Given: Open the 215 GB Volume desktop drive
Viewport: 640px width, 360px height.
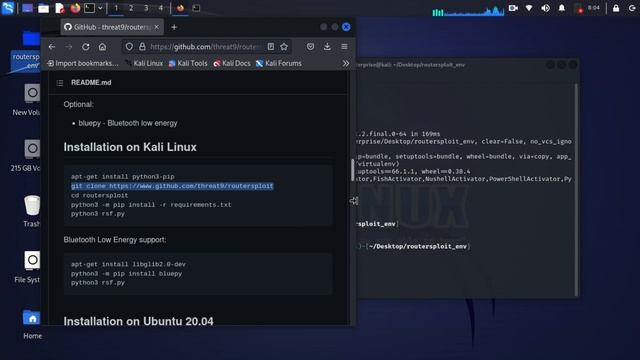Looking at the screenshot, I should [26, 156].
